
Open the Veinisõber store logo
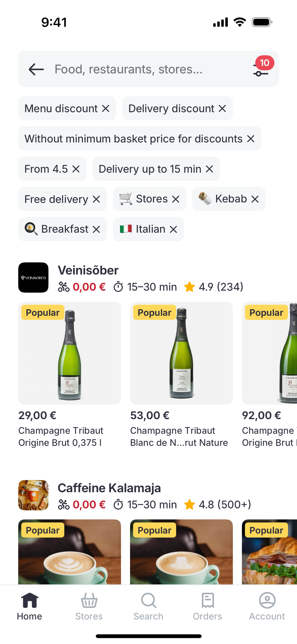pos(33,277)
